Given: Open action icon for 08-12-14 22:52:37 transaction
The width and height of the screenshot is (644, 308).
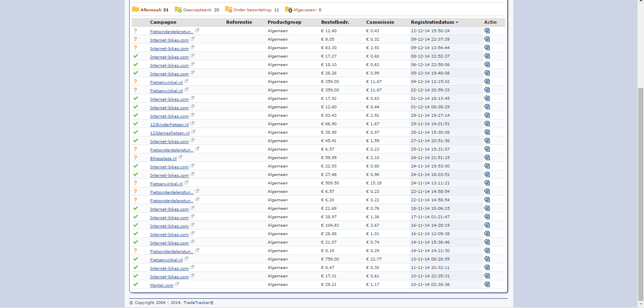Looking at the screenshot, I should coord(487,56).
